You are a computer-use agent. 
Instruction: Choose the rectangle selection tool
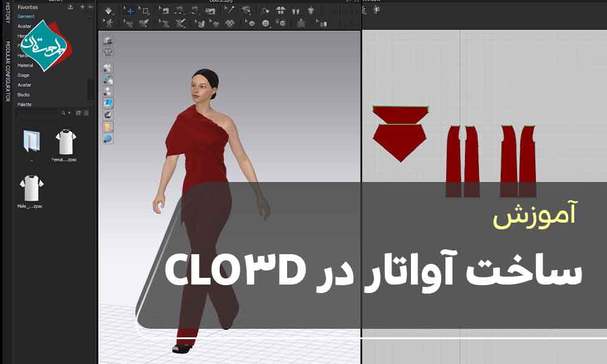click(144, 10)
